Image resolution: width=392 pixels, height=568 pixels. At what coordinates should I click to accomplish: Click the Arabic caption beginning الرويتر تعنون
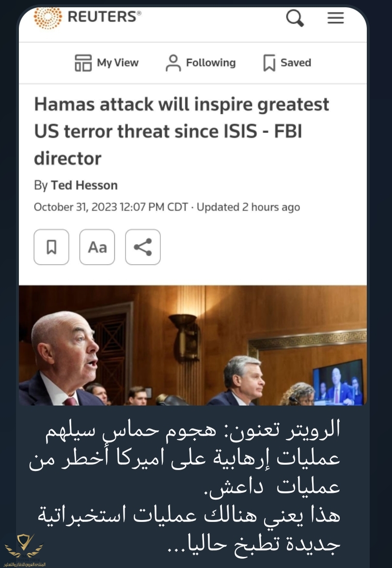[x=185, y=486]
